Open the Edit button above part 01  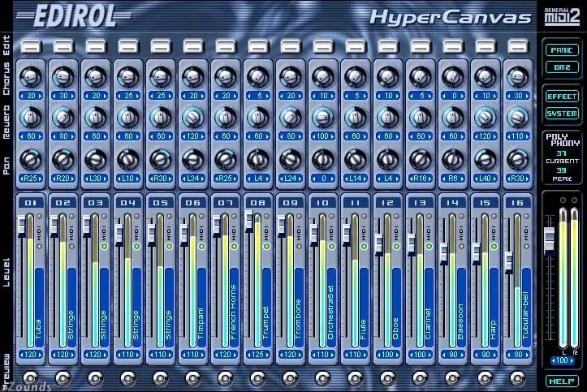31,46
